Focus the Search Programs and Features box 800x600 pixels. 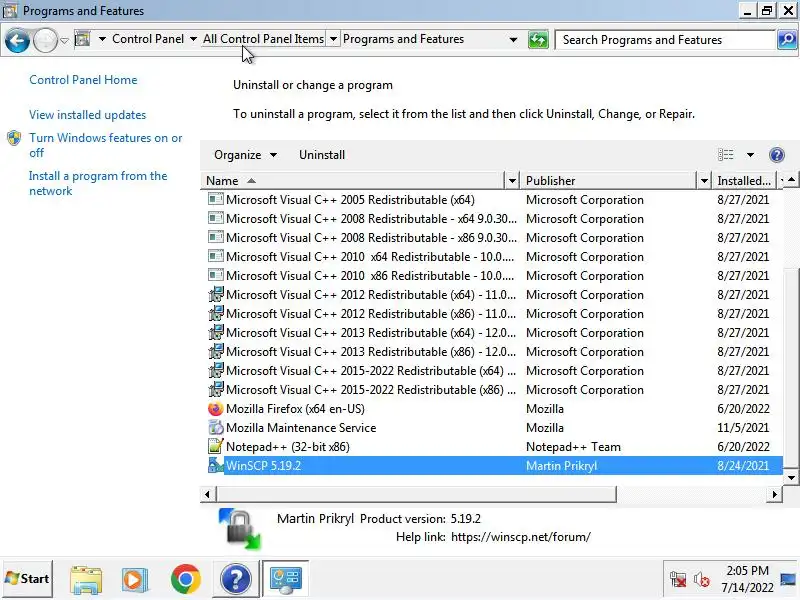[x=665, y=40]
